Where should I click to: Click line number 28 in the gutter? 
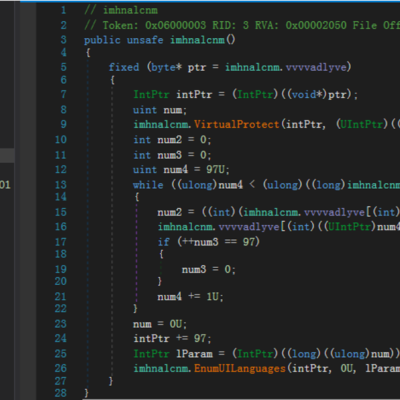61,393
